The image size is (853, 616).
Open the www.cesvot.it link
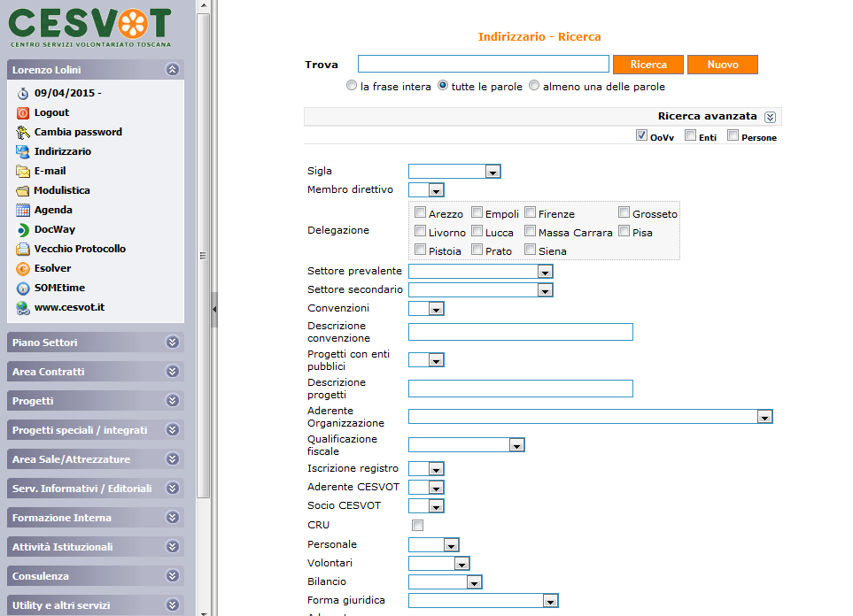point(70,307)
